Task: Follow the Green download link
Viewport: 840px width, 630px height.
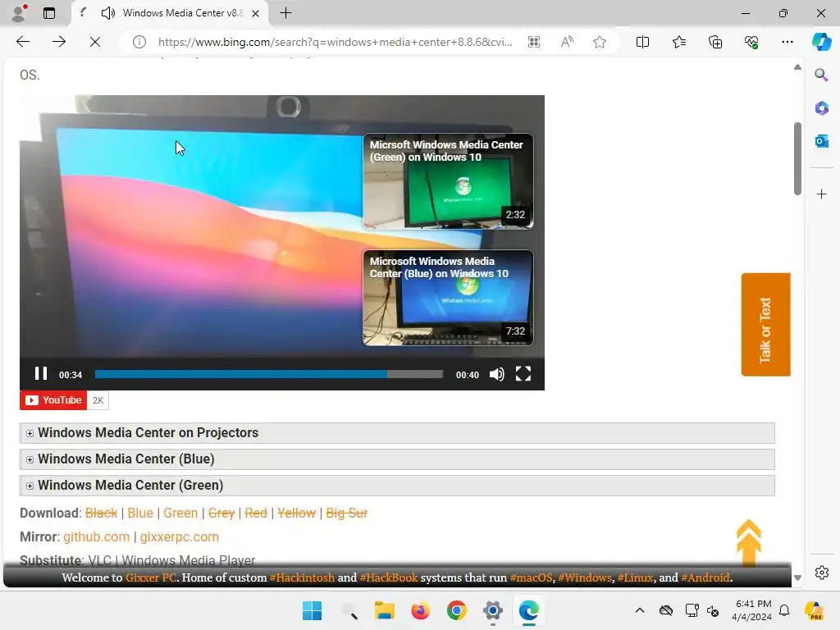Action: coord(180,514)
